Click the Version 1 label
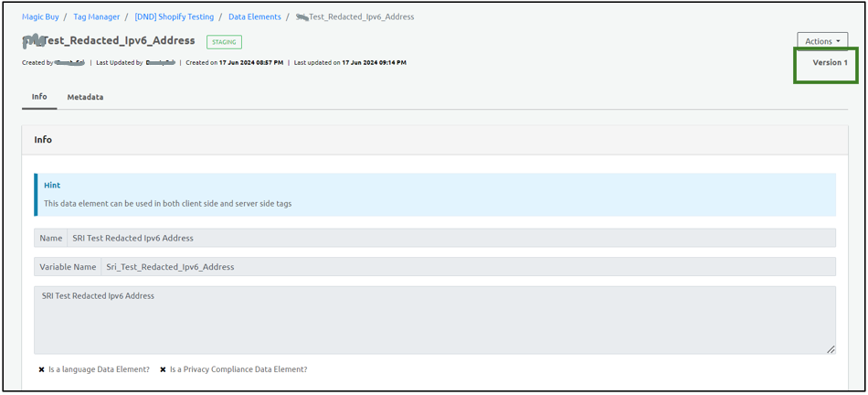 coord(830,62)
